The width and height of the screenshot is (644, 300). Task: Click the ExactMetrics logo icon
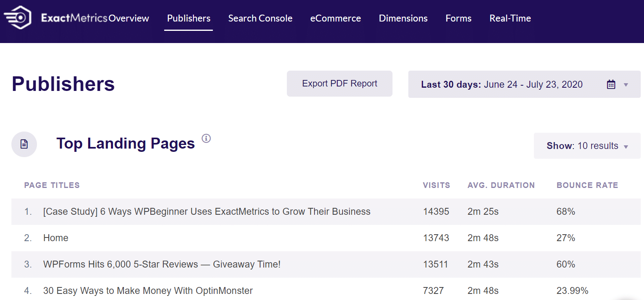(17, 17)
